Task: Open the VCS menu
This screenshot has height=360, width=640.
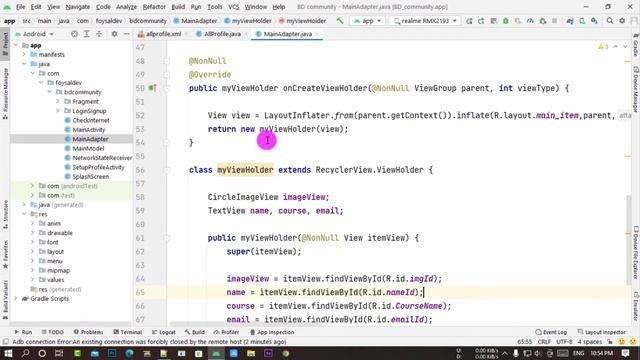Action: (x=233, y=7)
